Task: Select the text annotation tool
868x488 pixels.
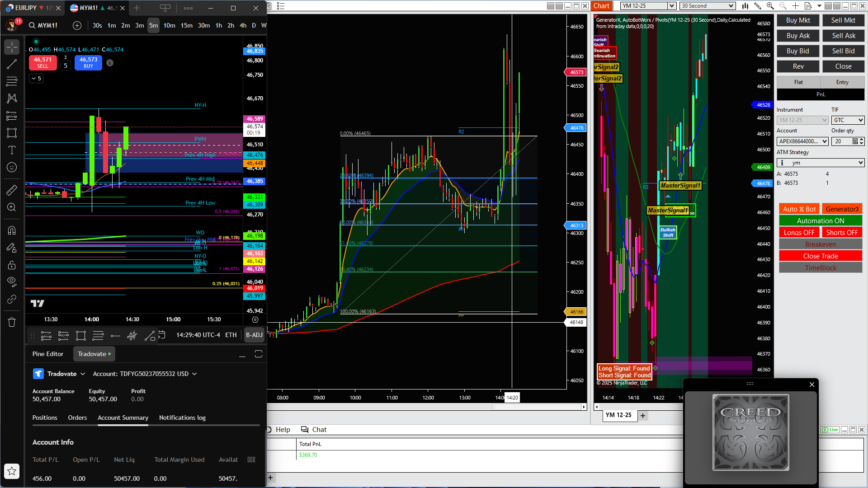Action: 12,150
